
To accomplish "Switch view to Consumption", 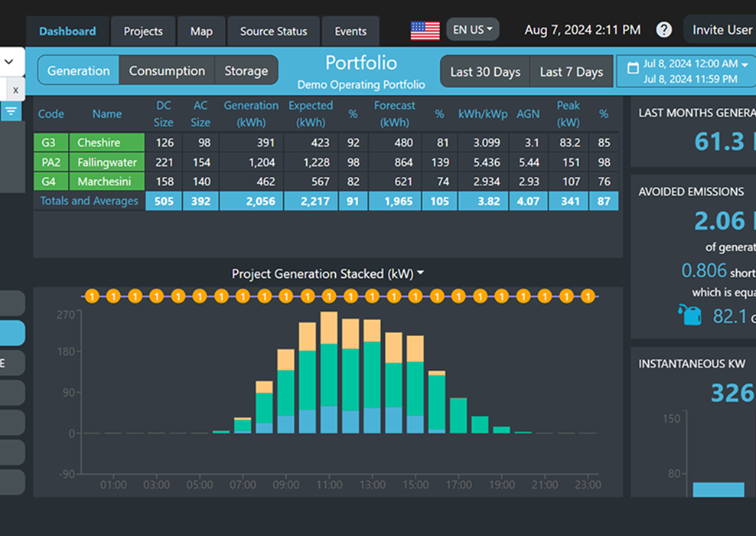I will [167, 70].
